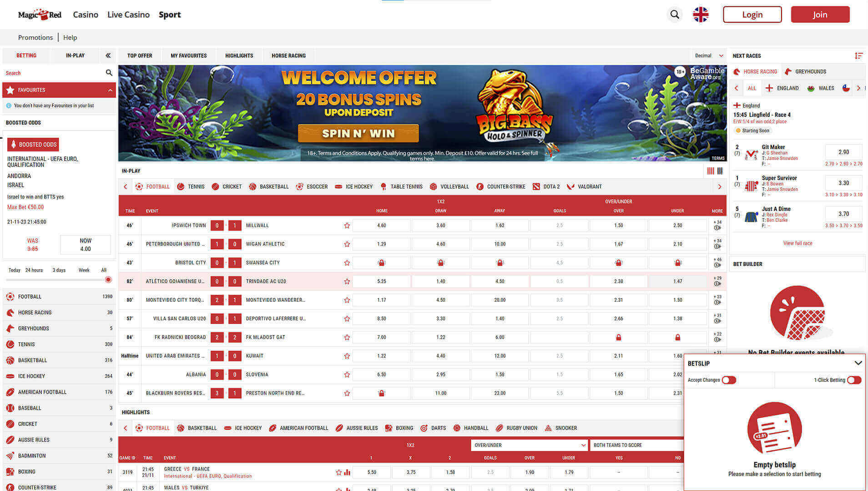Open the Both Teams To Score dropdown

(x=637, y=445)
